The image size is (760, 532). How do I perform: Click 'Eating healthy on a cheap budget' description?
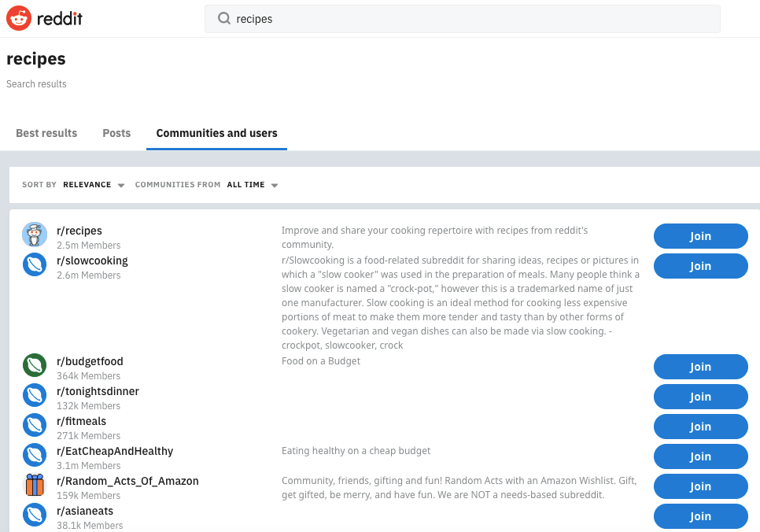(356, 450)
